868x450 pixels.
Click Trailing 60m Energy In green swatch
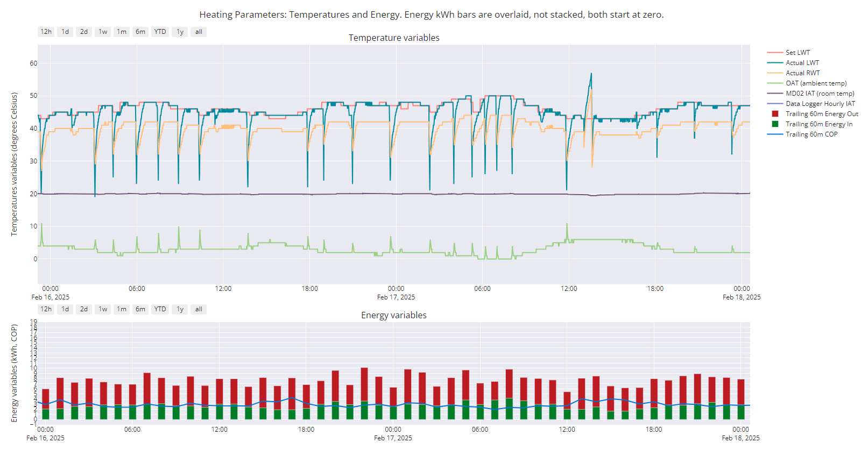coord(775,124)
